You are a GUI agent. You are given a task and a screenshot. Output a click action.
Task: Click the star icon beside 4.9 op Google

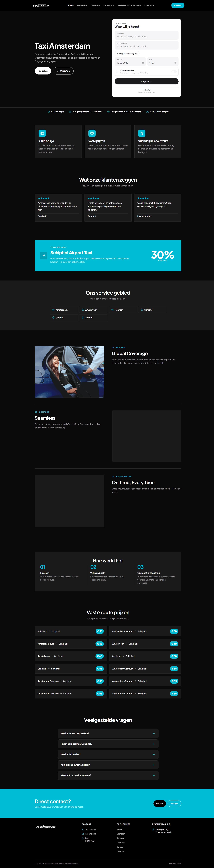click(49, 111)
